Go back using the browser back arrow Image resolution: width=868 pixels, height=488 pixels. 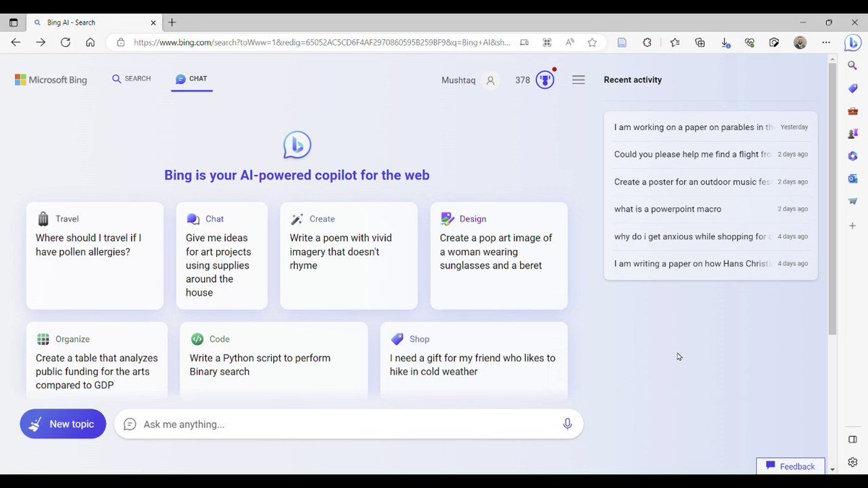(16, 43)
